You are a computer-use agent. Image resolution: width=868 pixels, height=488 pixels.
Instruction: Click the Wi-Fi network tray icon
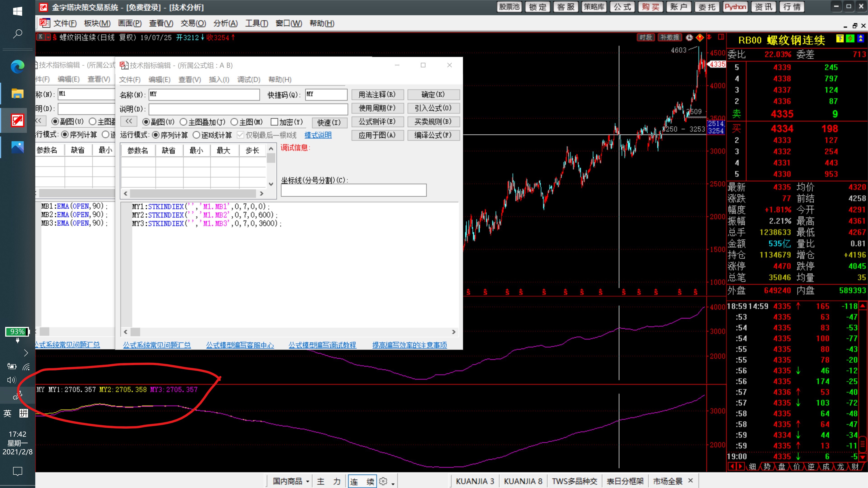click(x=26, y=367)
